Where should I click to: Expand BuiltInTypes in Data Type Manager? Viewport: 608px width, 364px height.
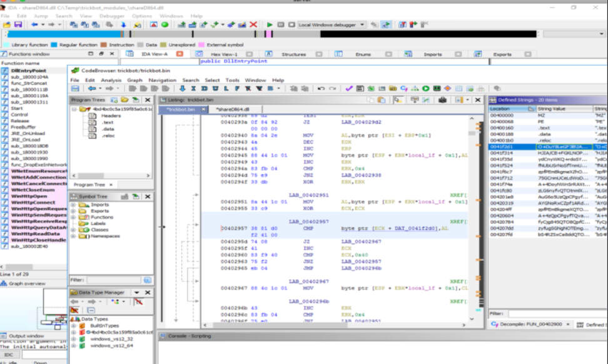coord(74,326)
